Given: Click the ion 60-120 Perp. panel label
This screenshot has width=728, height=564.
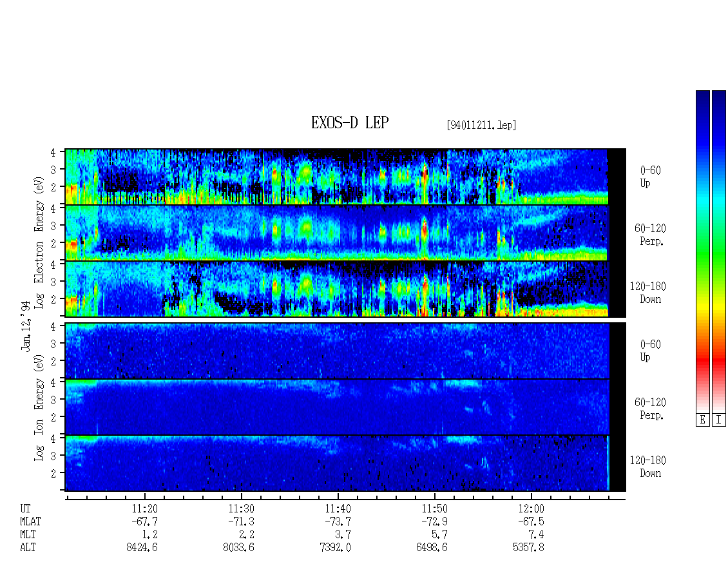Looking at the screenshot, I should click(x=650, y=409).
